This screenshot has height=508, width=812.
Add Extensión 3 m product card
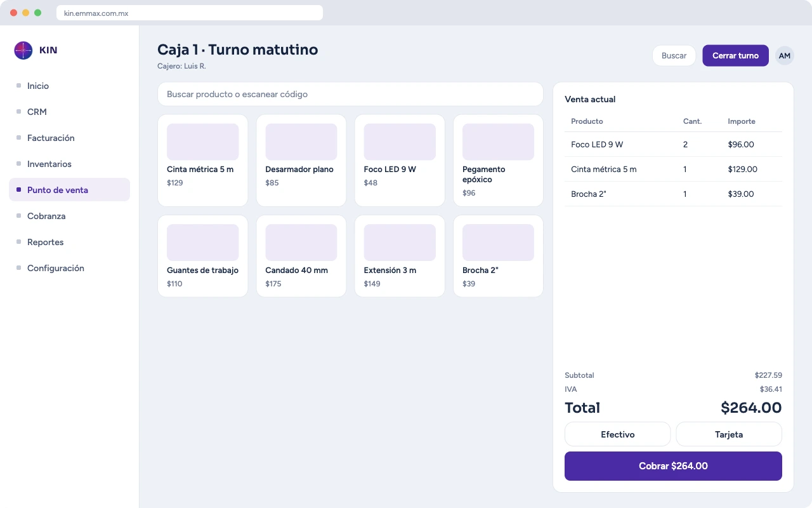[400, 256]
